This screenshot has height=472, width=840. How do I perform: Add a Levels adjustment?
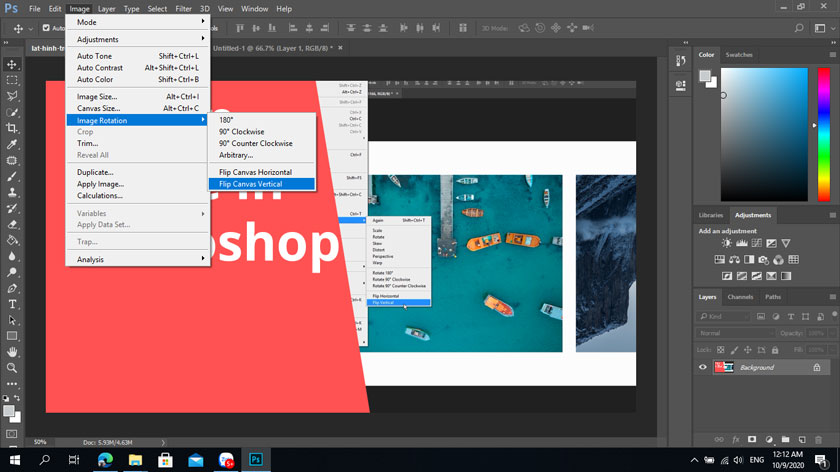point(741,243)
